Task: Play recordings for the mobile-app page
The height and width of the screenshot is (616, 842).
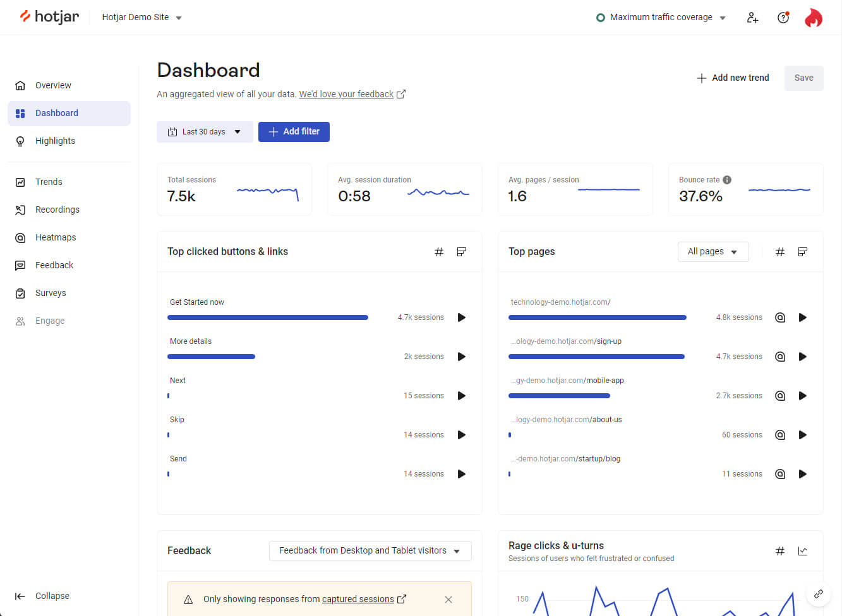Action: click(x=803, y=396)
